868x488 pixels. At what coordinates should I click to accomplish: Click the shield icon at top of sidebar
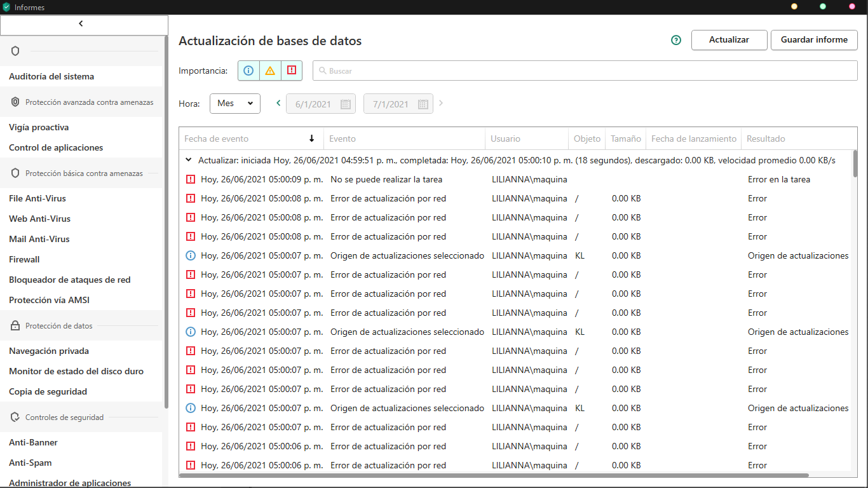16,51
